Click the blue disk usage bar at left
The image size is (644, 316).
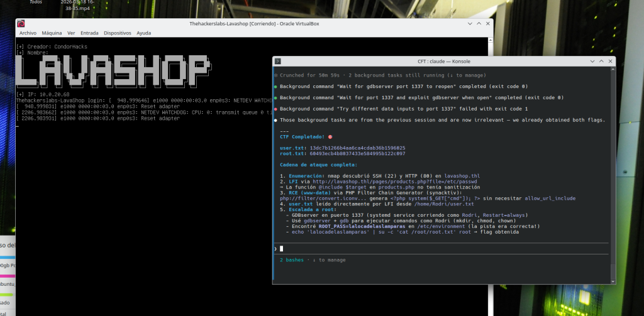pyautogui.click(x=8, y=257)
